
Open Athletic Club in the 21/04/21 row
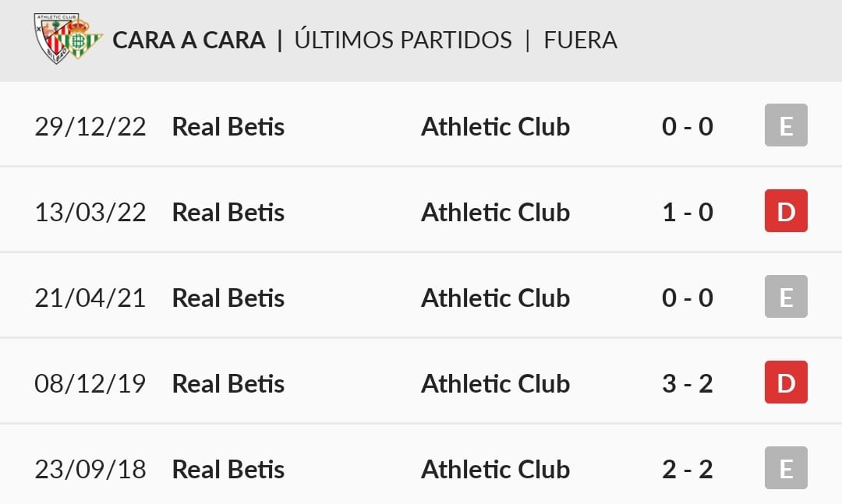[x=495, y=298]
